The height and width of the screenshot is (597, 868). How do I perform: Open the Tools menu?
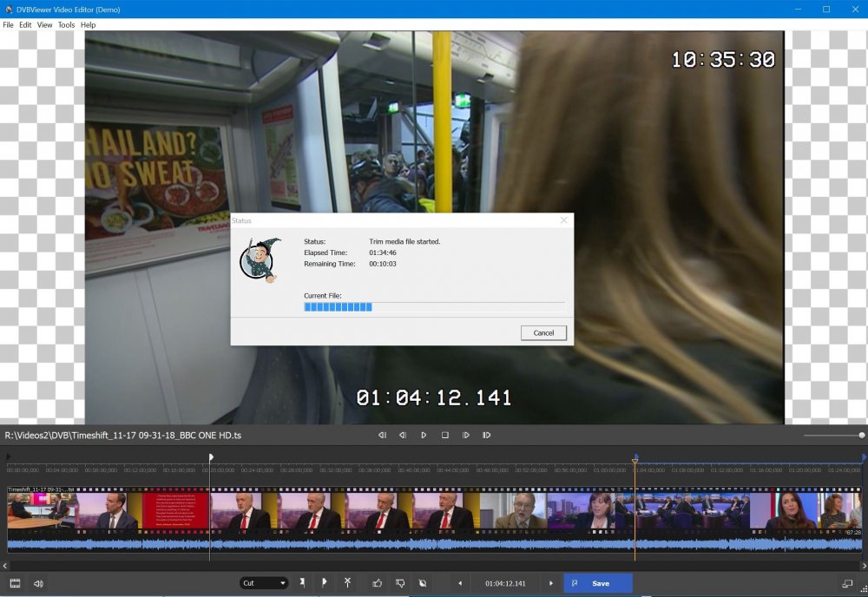tap(66, 25)
